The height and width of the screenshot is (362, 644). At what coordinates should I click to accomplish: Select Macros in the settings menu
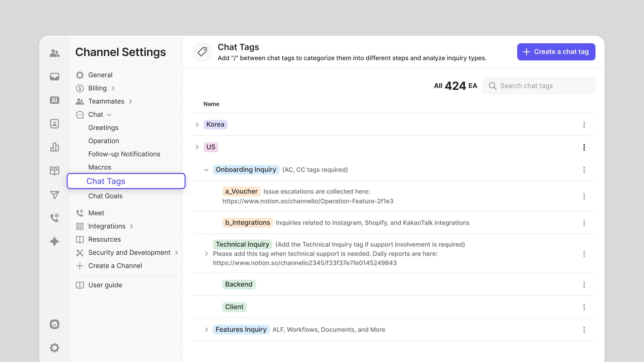tap(100, 167)
